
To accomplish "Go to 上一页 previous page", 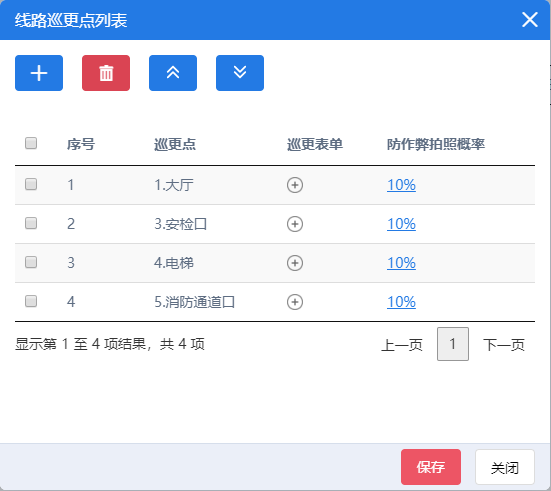I will pyautogui.click(x=402, y=344).
